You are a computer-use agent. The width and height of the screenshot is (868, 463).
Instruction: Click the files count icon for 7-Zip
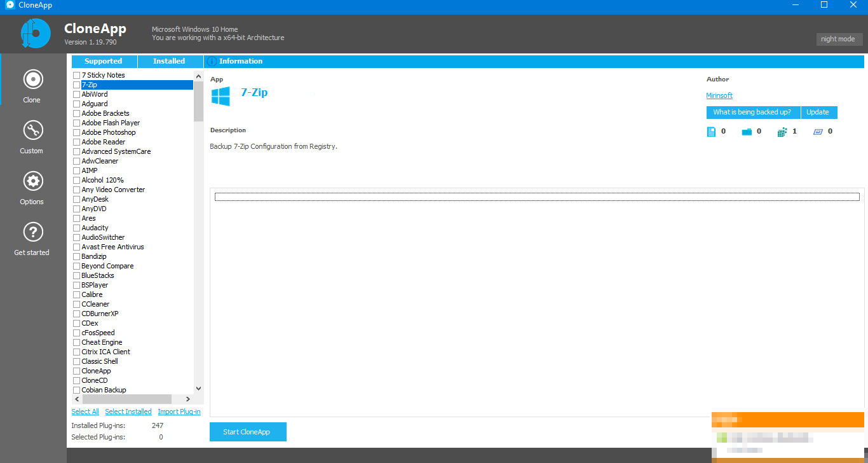[712, 131]
